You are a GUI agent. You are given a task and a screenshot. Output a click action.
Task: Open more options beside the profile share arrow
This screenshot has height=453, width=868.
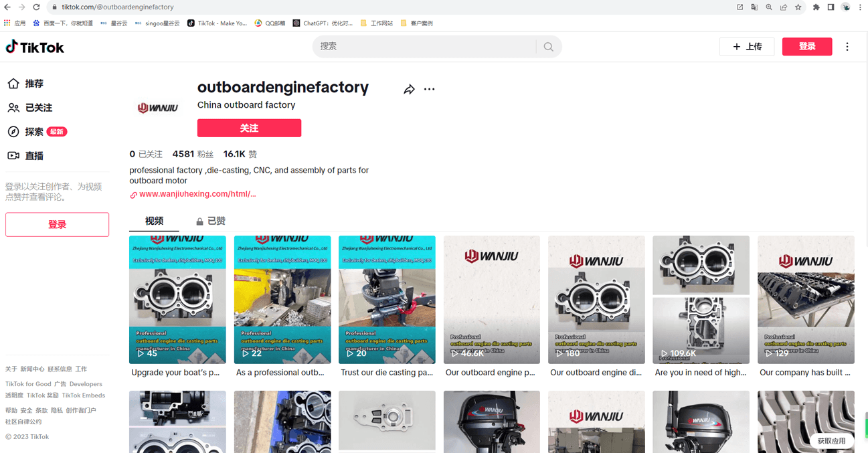pos(430,89)
